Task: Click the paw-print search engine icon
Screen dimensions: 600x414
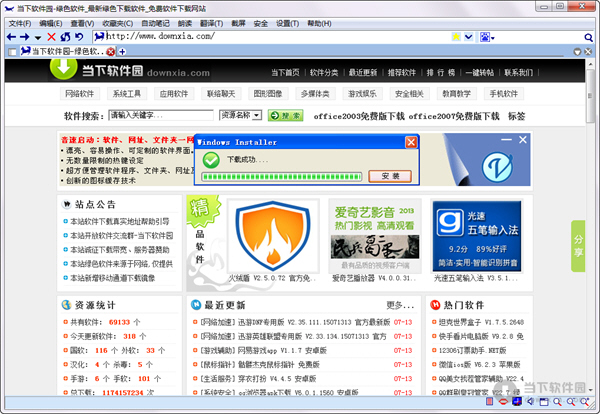Action: click(484, 37)
